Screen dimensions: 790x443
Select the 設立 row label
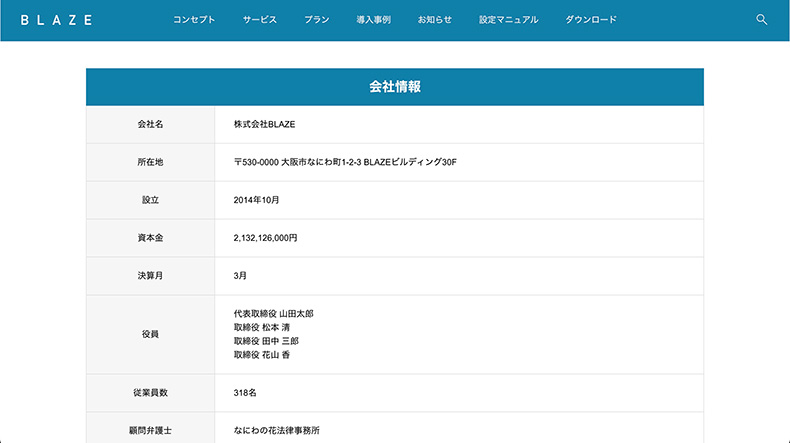coord(150,200)
